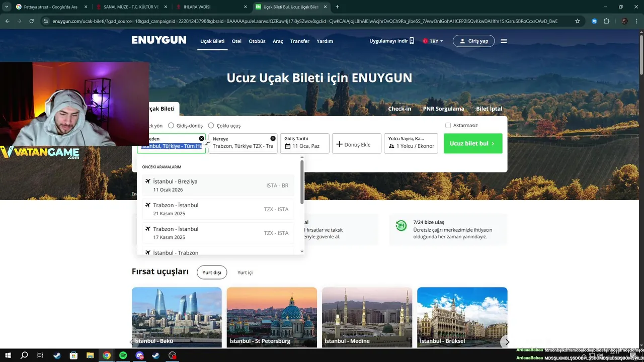Tick the Aktarmasız checkbox
Screen dimensions: 644x362
pos(448,125)
